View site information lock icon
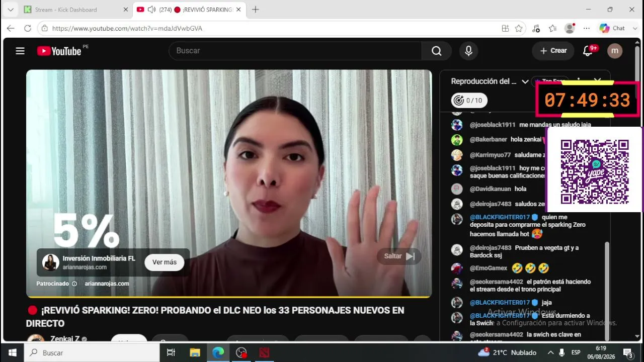Viewport: 644px width, 362px height. coord(45,29)
